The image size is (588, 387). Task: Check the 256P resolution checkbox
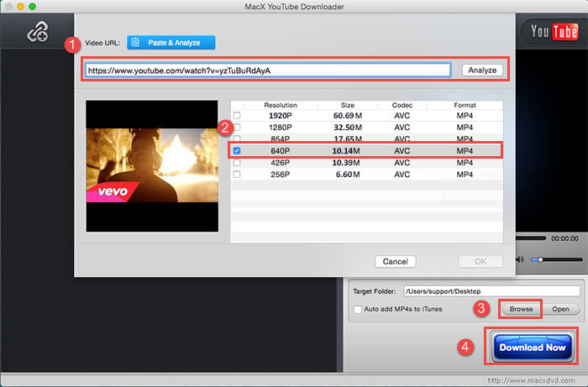[237, 175]
